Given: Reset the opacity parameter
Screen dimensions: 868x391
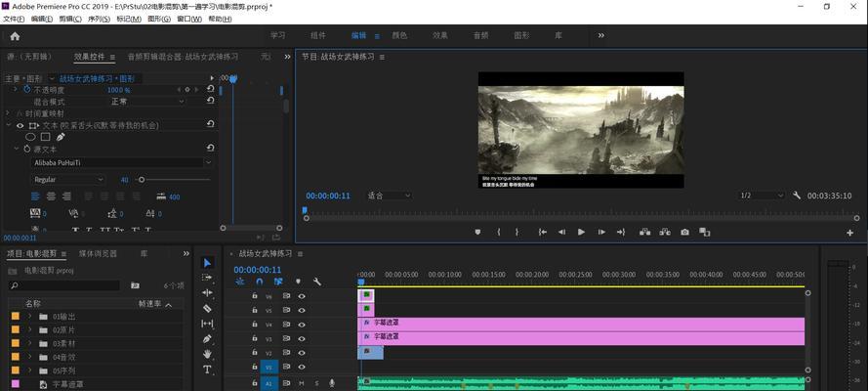Looking at the screenshot, I should pos(210,89).
